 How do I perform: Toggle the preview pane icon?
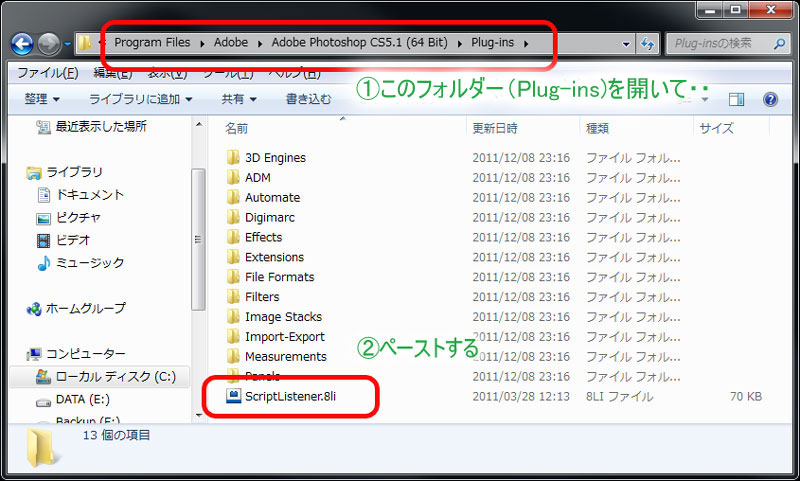736,99
